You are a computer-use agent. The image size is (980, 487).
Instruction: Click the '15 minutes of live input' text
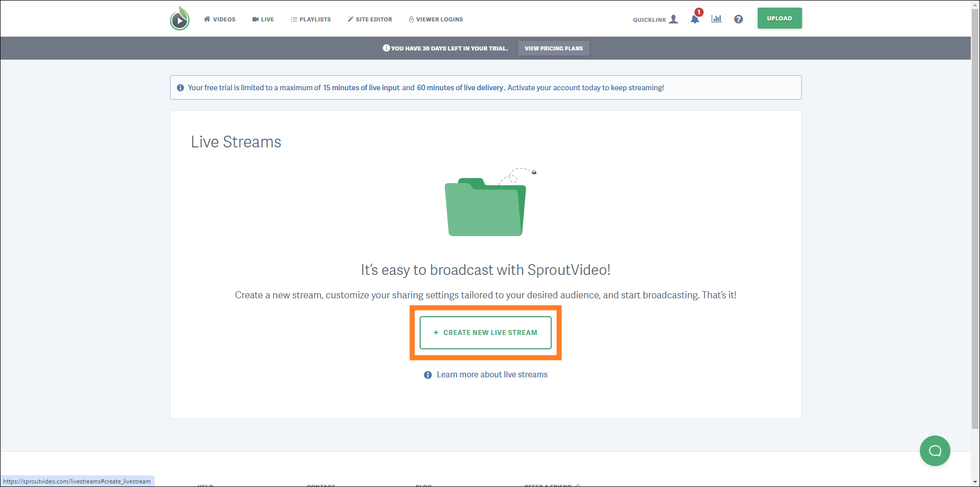pyautogui.click(x=362, y=88)
